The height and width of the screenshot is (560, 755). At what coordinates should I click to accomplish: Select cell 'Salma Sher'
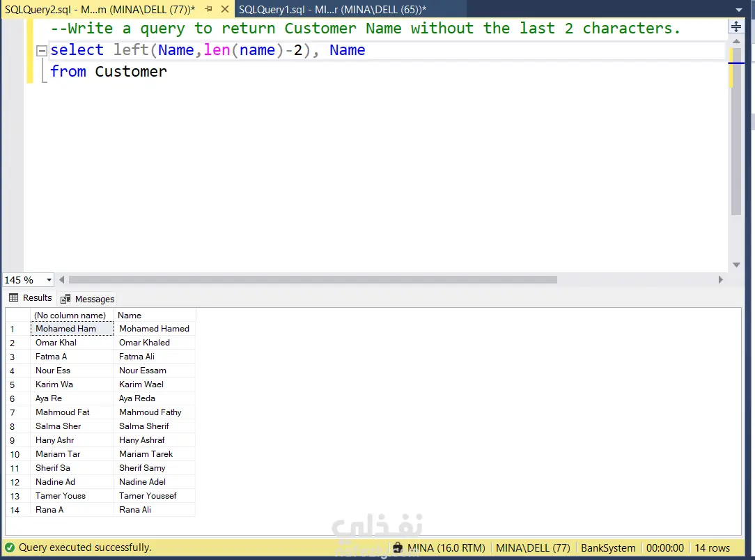pyautogui.click(x=72, y=427)
